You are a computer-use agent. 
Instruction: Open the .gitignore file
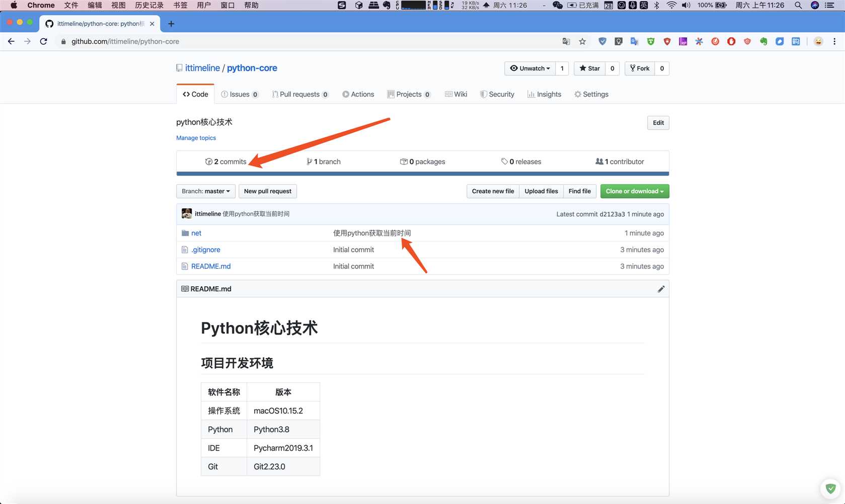206,249
